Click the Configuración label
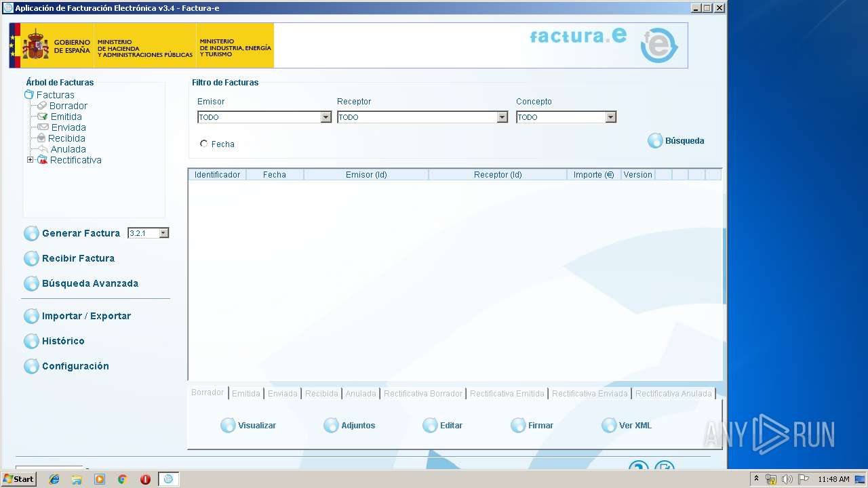The image size is (868, 488). click(x=75, y=366)
